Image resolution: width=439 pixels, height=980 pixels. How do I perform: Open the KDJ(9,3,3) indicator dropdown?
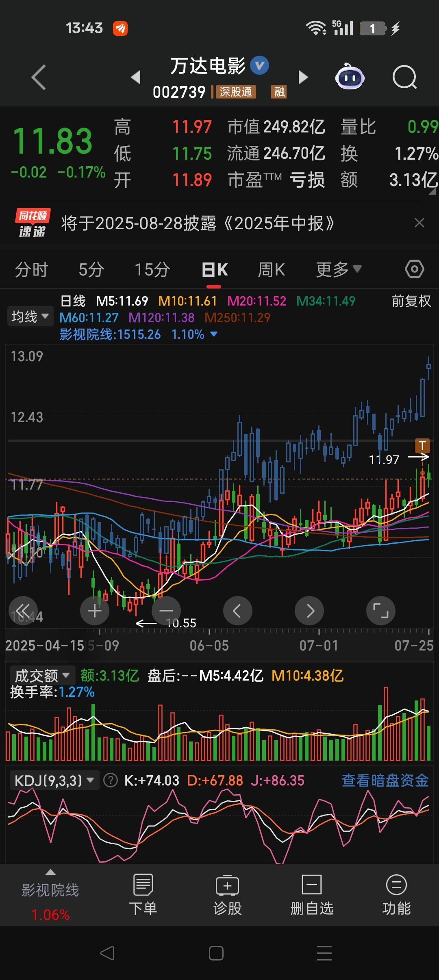click(x=54, y=781)
